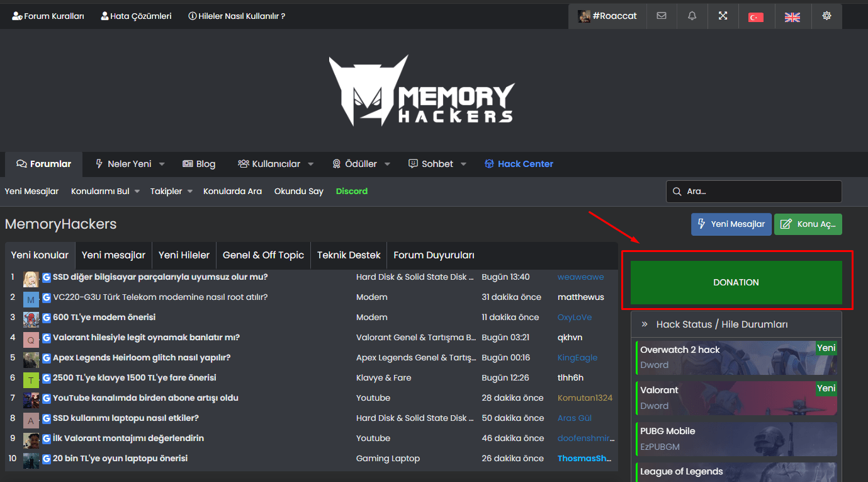The width and height of the screenshot is (868, 482).
Task: Click avatar of SSD diğer bilgisayar topic
Action: [x=31, y=279]
